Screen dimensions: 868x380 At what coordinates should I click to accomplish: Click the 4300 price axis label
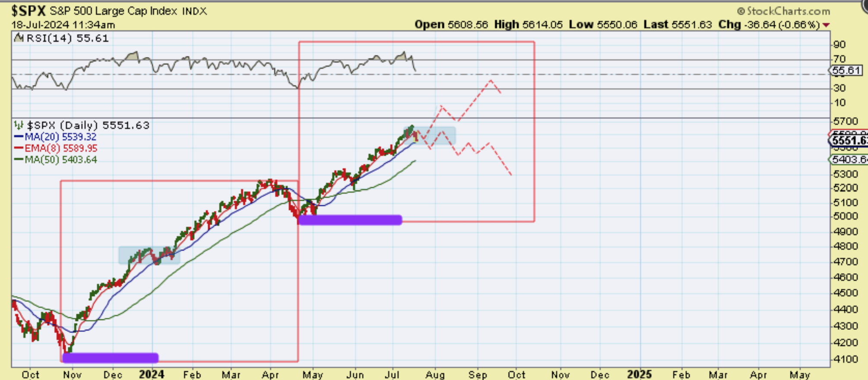[x=846, y=326]
